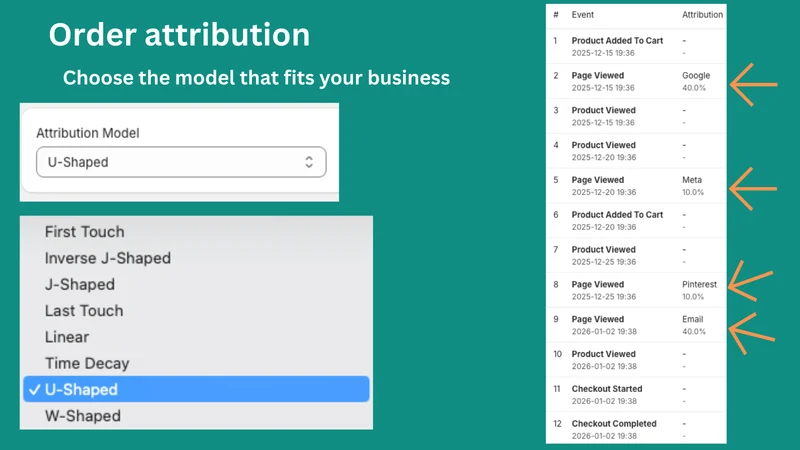Open the Attribution Model dropdown
Viewport: 800px width, 450px height.
coord(181,162)
